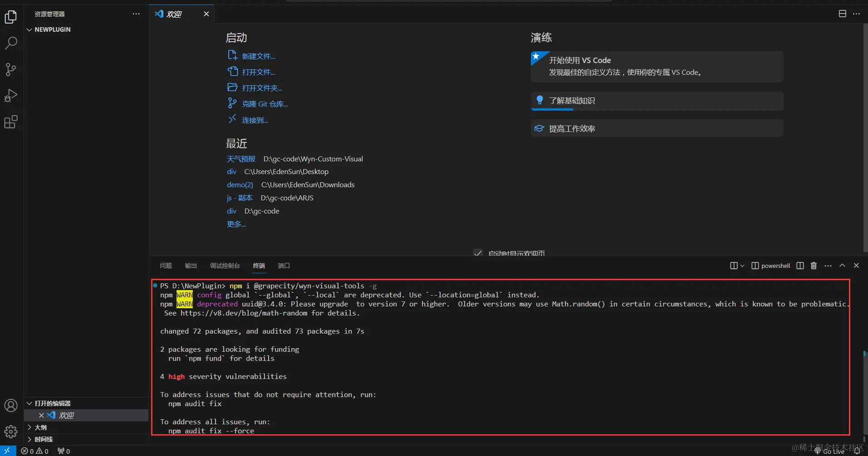The image size is (868, 456).
Task: Open the Run and Debug view
Action: point(11,96)
